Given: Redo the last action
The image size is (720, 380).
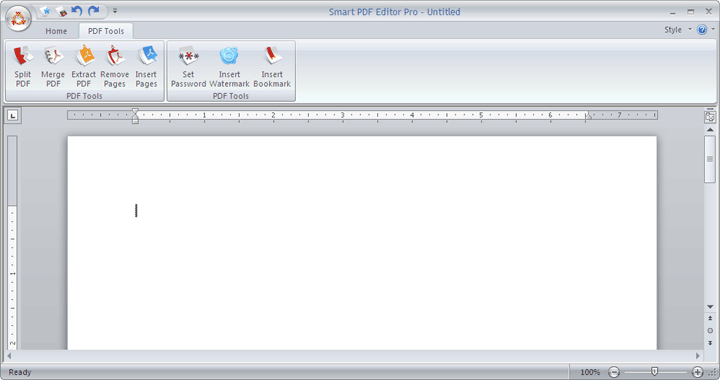Looking at the screenshot, I should pyautogui.click(x=94, y=11).
